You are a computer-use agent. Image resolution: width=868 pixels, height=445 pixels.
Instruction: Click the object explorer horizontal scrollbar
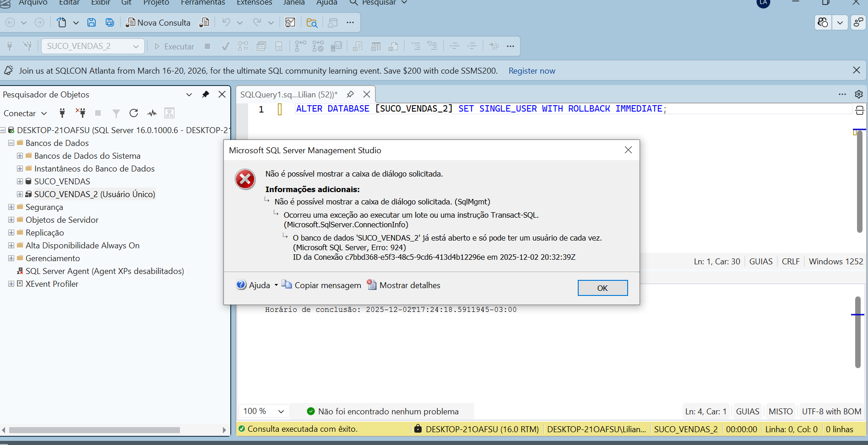(94, 430)
